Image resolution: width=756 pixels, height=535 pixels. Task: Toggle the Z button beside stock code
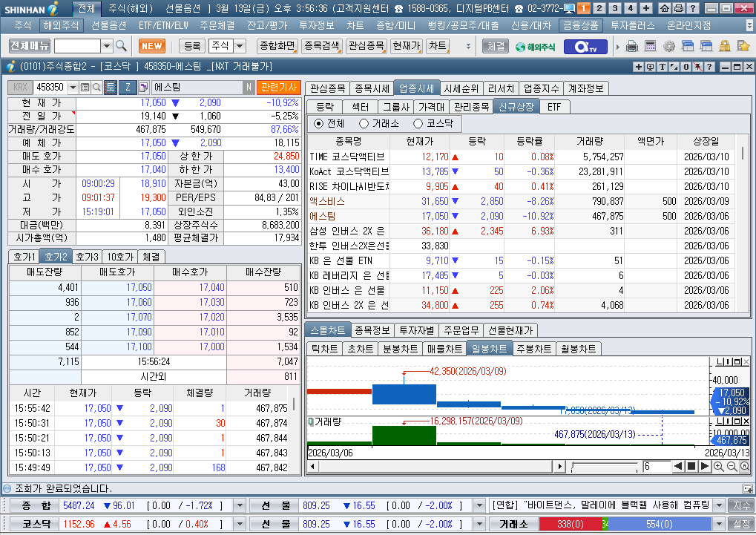pos(128,88)
